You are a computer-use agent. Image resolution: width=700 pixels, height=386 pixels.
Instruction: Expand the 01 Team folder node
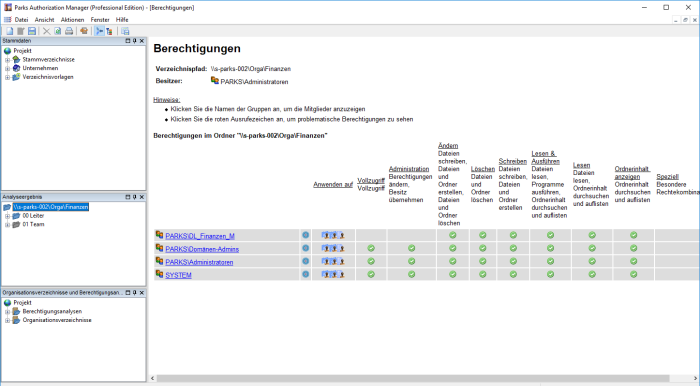pos(7,225)
